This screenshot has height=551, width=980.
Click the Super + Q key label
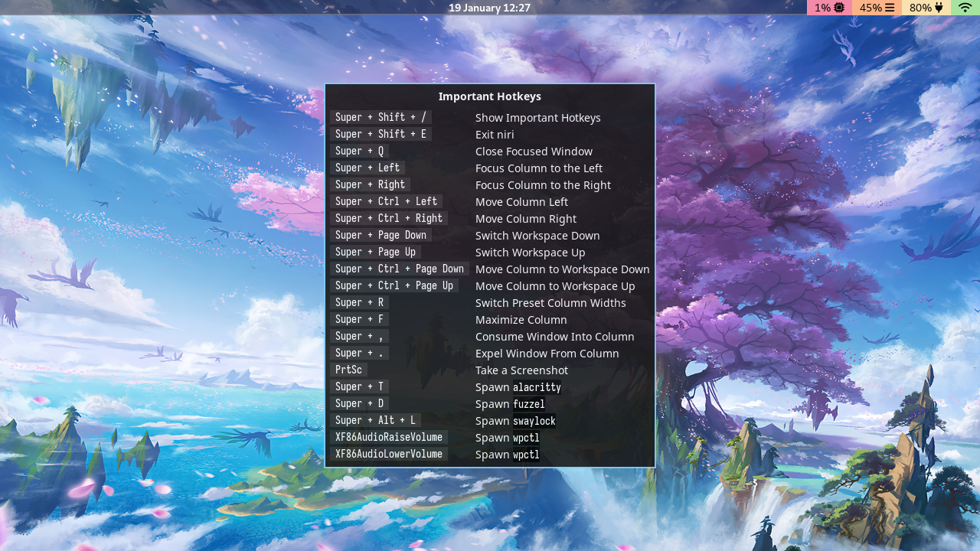(359, 151)
